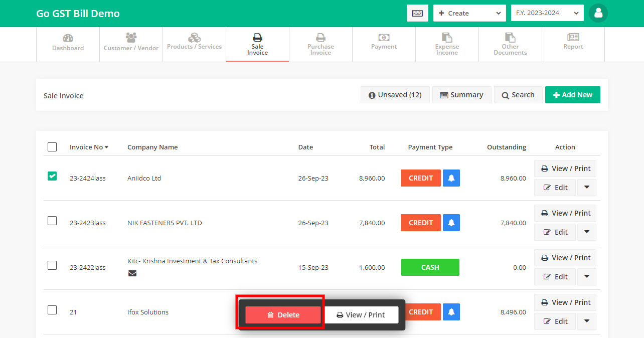Open the user profile avatar icon
This screenshot has width=644, height=338.
click(x=598, y=13)
